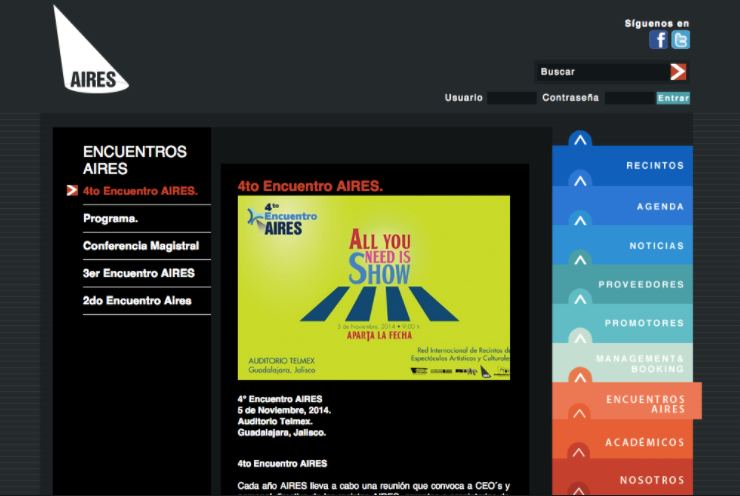Open the 3er Encuentro AIRES link
Viewport: 740px width, 496px height.
click(139, 273)
